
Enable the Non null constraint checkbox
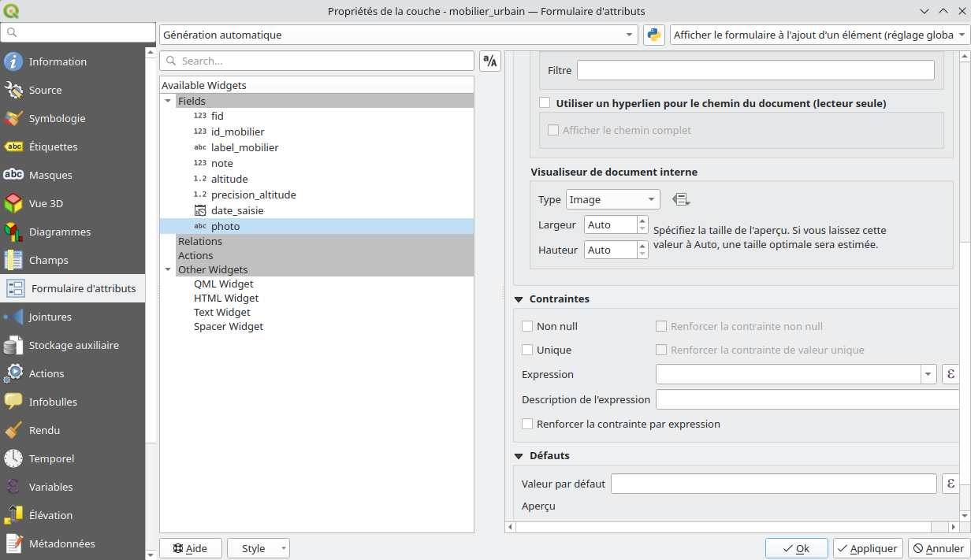(x=527, y=326)
